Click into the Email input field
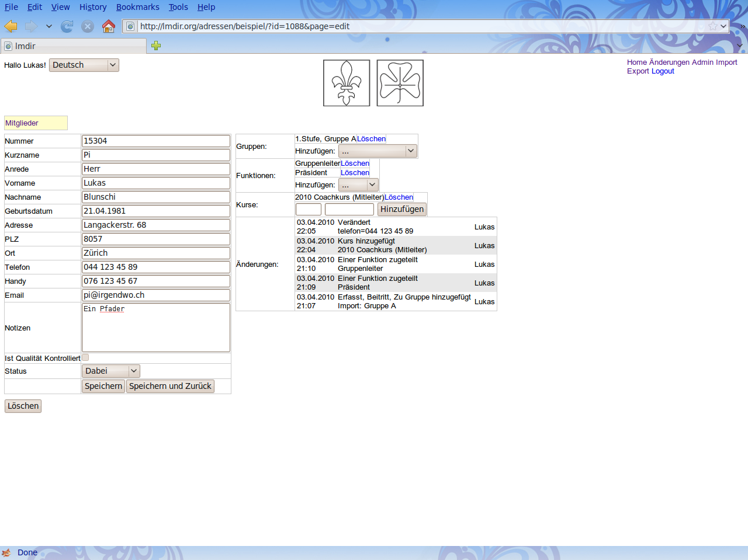Screen dimensions: 748x560 (x=156, y=295)
